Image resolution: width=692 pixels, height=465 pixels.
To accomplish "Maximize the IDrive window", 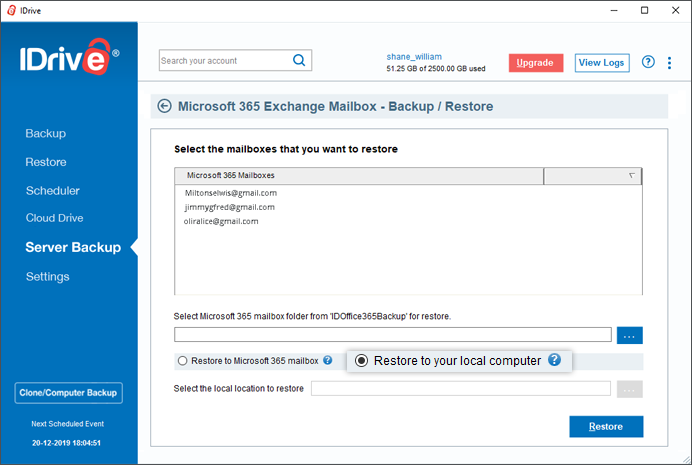I will pos(644,10).
